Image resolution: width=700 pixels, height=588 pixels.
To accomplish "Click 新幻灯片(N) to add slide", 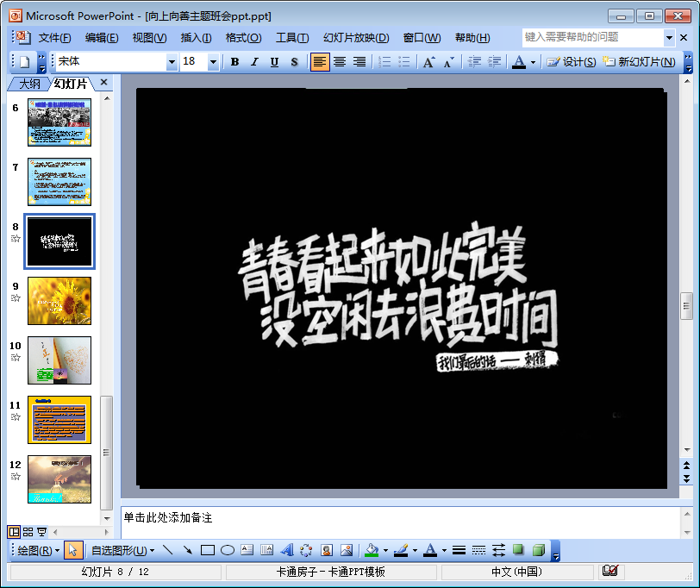I will coord(639,62).
